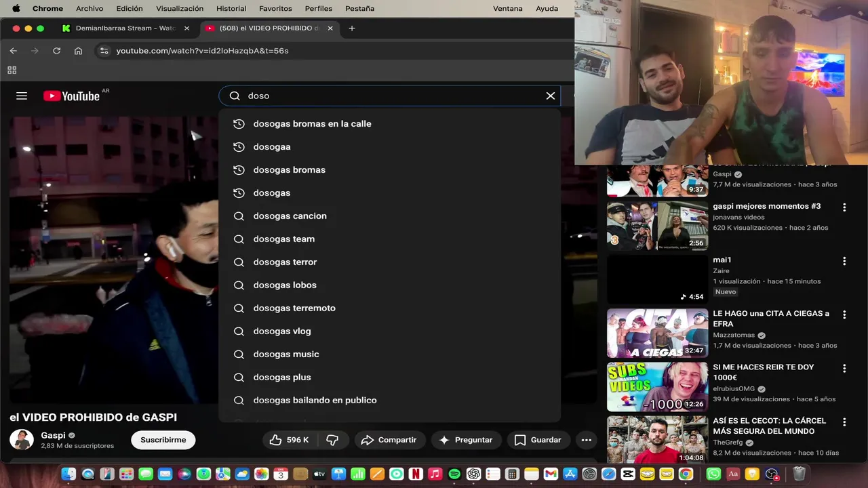Select suggestion 'dosogas bailando en publico'
This screenshot has width=868, height=488.
(x=390, y=400)
